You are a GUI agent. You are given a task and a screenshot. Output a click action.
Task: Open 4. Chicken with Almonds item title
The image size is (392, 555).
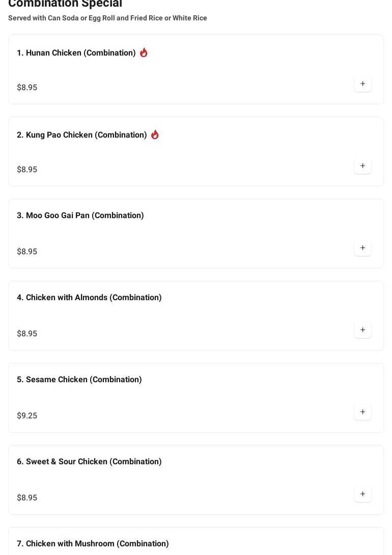coord(89,298)
